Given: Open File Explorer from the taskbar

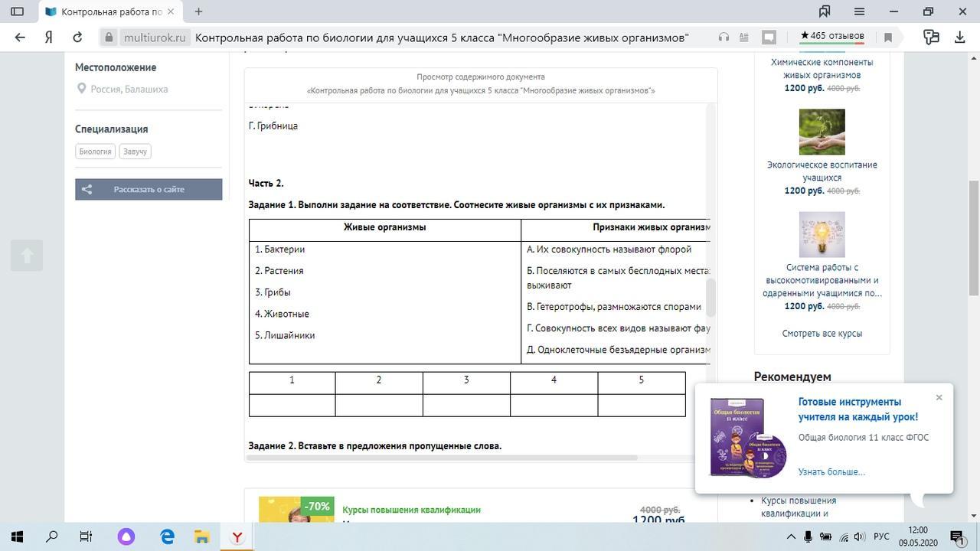Looking at the screenshot, I should [201, 536].
